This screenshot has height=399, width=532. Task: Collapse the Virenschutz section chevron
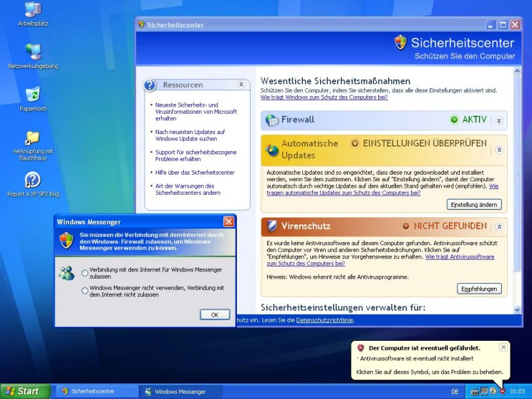click(499, 226)
